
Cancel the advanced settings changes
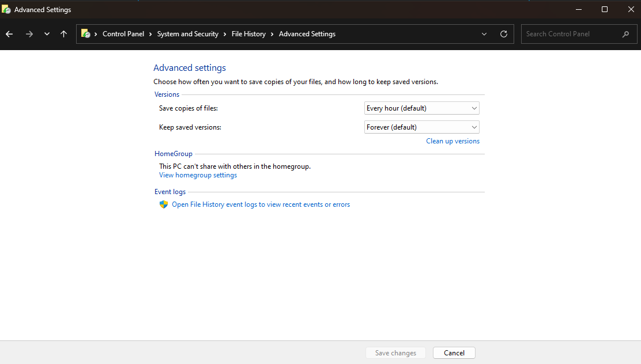[454, 353]
